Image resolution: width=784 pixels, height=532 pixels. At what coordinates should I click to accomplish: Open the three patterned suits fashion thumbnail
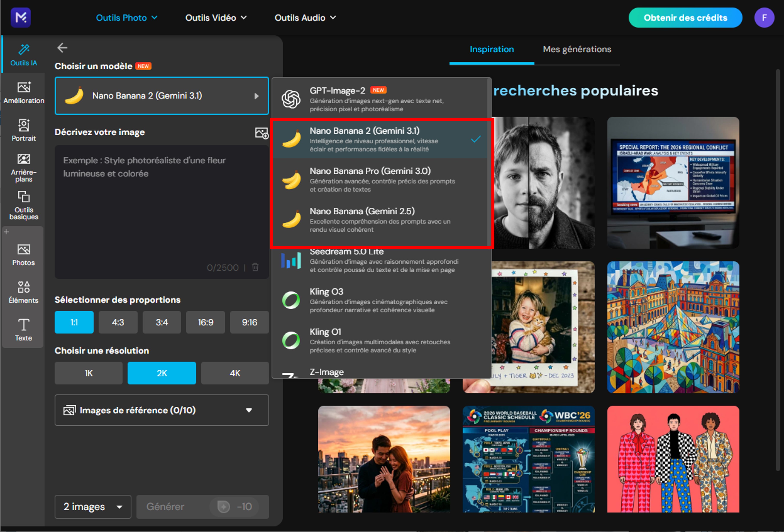[673, 459]
